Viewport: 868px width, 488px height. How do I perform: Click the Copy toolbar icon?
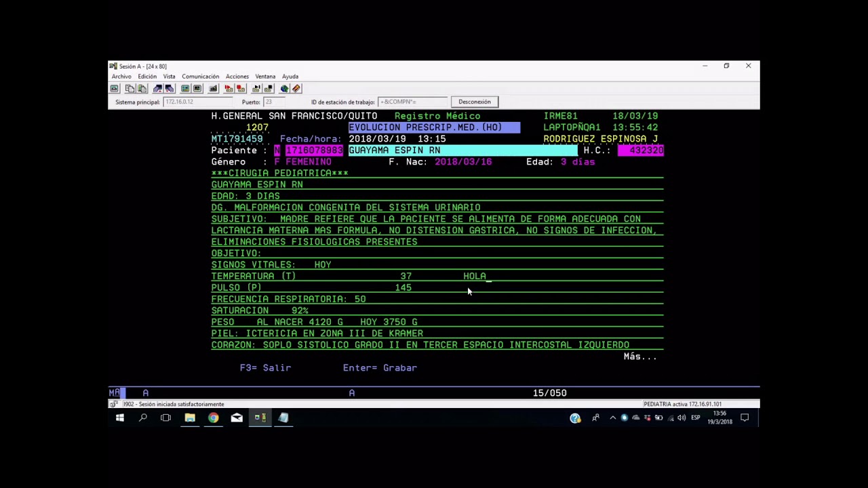click(x=130, y=89)
